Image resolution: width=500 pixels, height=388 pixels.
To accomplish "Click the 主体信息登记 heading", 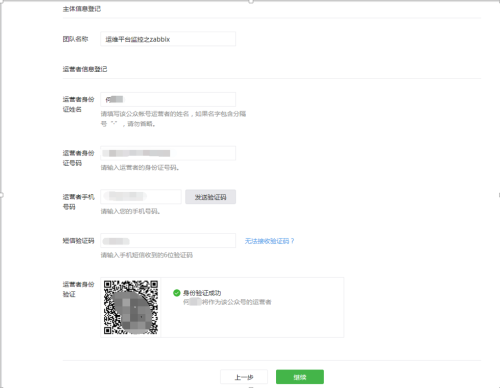I will [82, 9].
